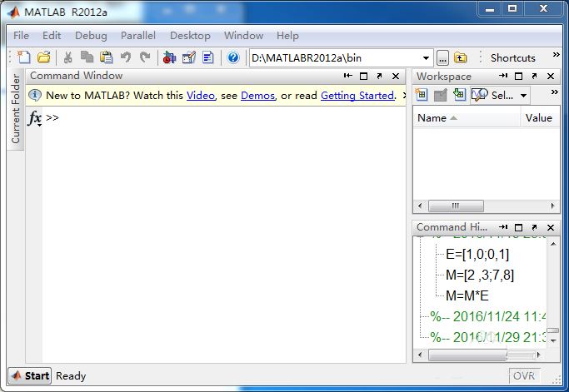Click the Value column header
The image size is (569, 392).
click(539, 118)
